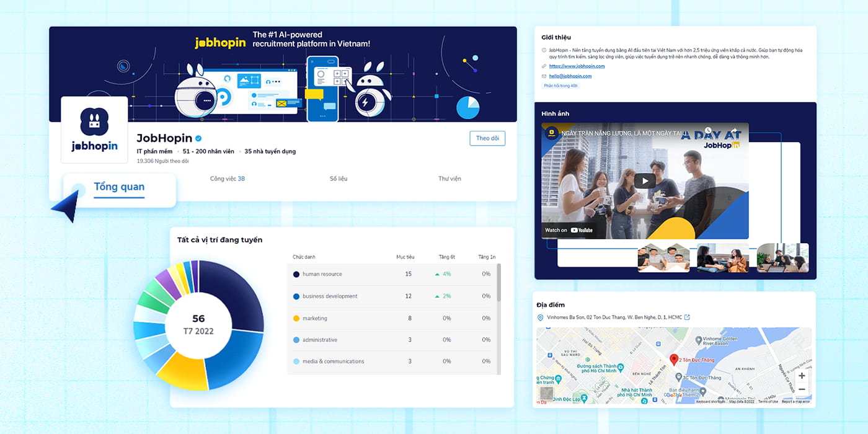Follow the company with Theo dõi button
868x434 pixels.
click(x=487, y=138)
